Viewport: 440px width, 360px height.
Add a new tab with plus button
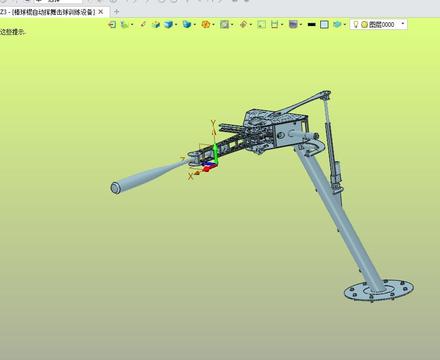pos(116,12)
